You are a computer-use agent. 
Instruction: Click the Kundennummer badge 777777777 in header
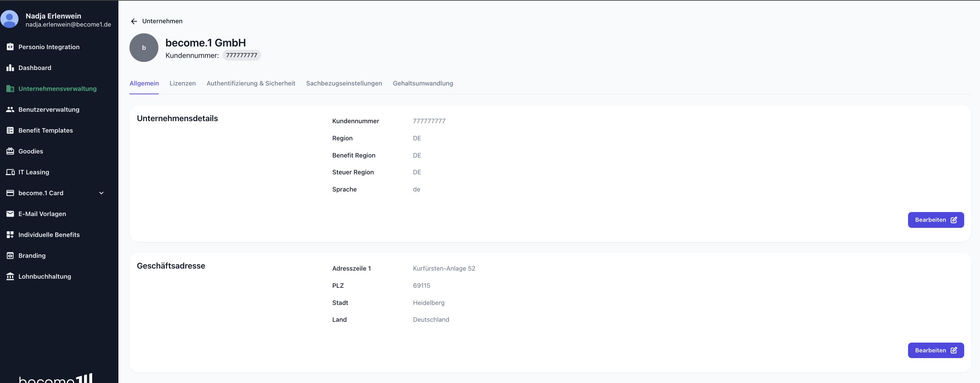pos(241,55)
